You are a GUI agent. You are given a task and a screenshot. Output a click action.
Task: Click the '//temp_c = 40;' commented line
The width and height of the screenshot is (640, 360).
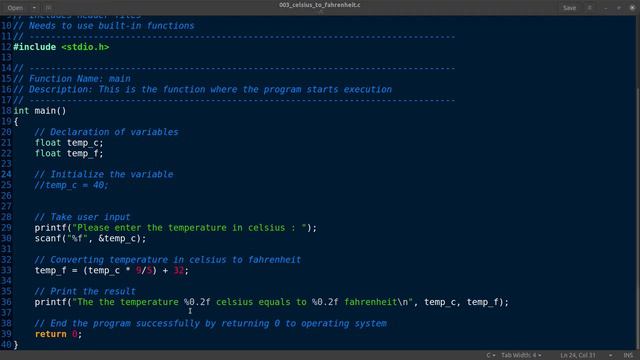tap(71, 185)
